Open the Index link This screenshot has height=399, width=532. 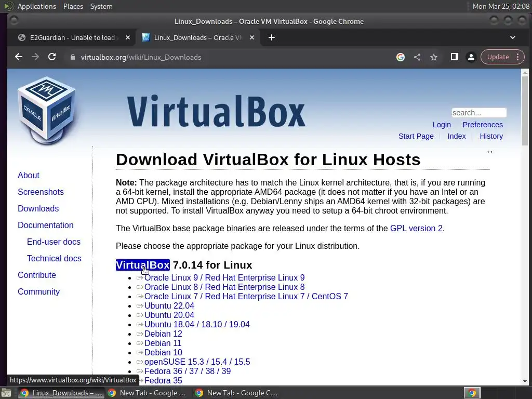tap(456, 136)
